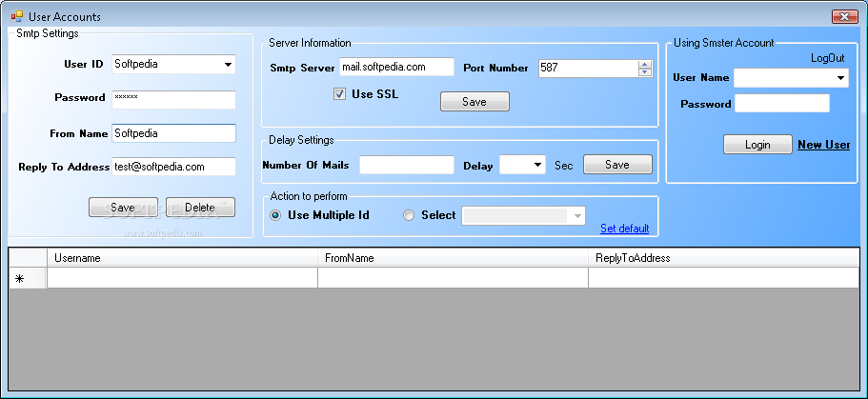This screenshot has height=399, width=868.
Task: Open the New User link
Action: click(824, 145)
